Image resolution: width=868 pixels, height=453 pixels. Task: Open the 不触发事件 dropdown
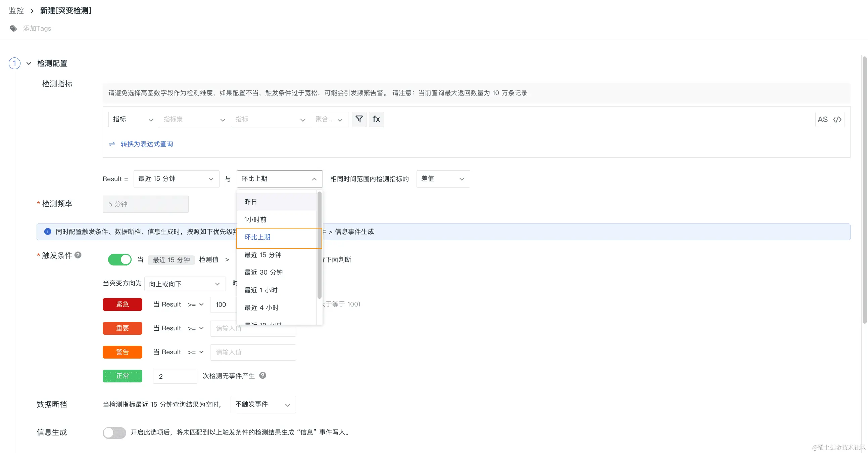(263, 404)
